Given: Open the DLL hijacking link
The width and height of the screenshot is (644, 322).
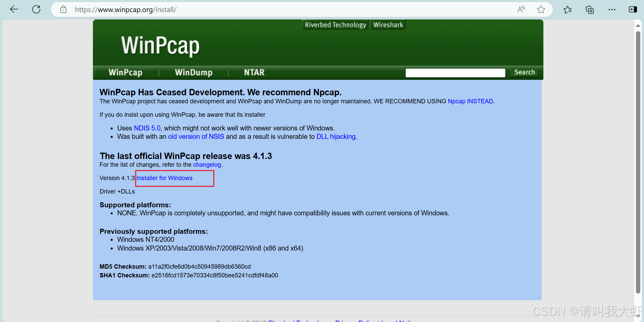Looking at the screenshot, I should click(336, 137).
